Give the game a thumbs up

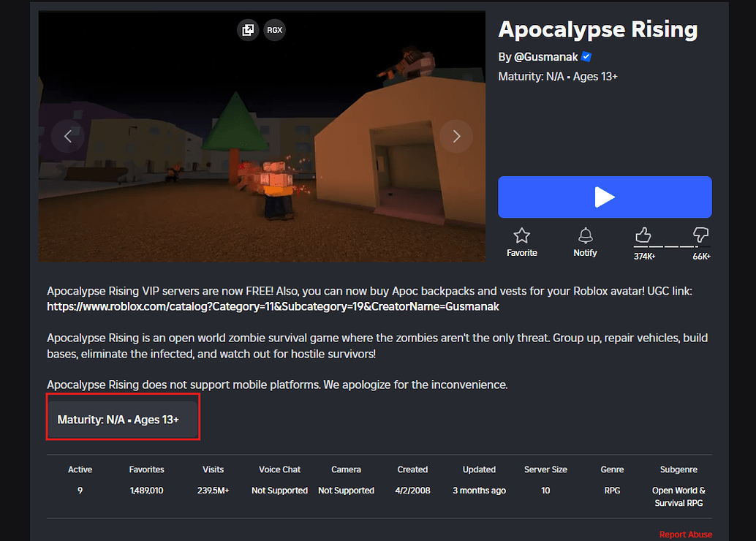point(643,235)
